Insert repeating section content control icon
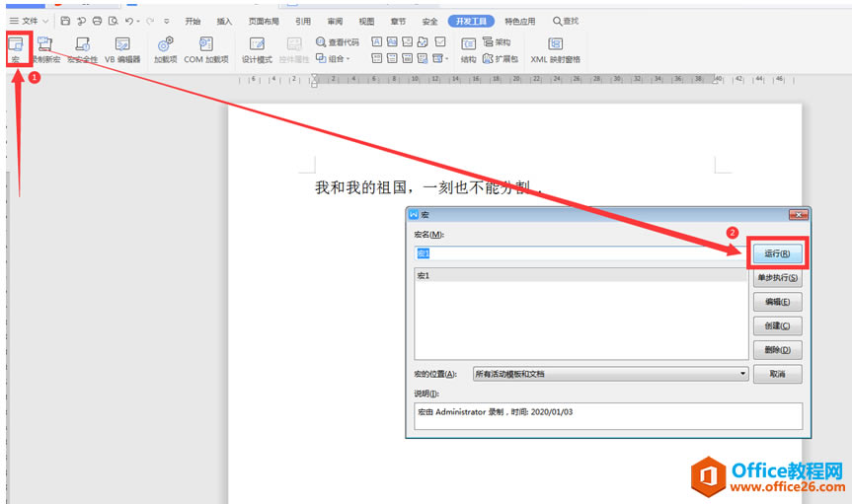The image size is (852, 504). click(423, 58)
